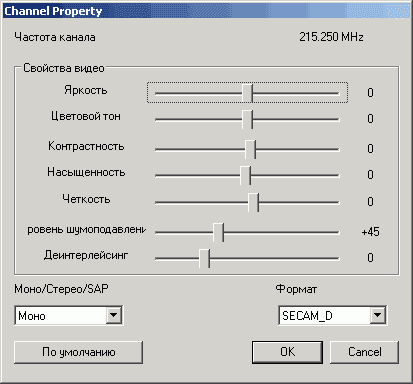Expand the Формат dropdown arrow
The width and height of the screenshot is (413, 384).
[x=378, y=315]
